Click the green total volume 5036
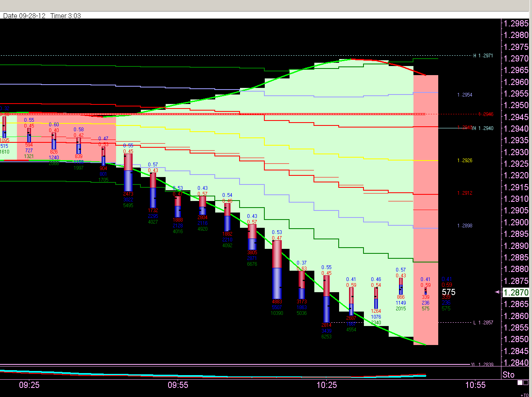This screenshot has height=397, width=532. point(302,313)
